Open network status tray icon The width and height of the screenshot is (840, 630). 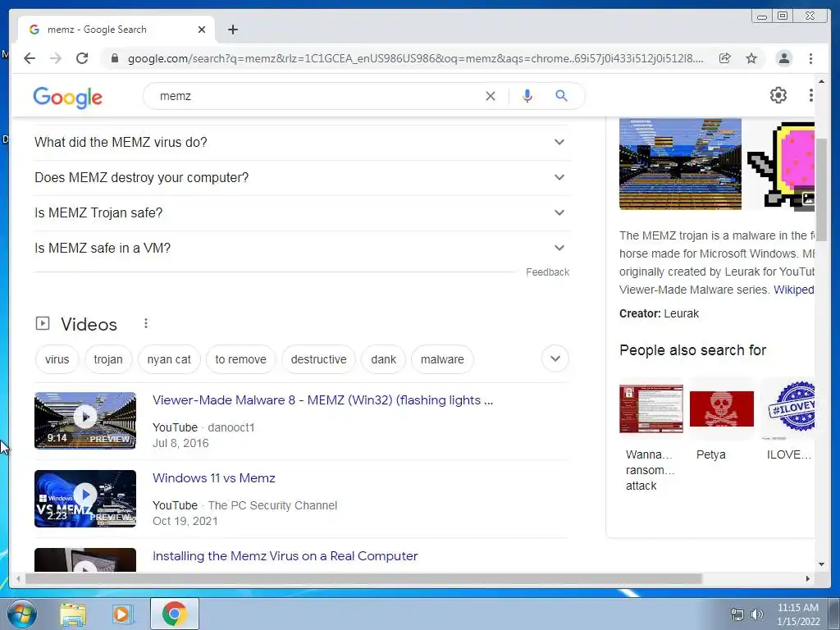pyautogui.click(x=737, y=614)
